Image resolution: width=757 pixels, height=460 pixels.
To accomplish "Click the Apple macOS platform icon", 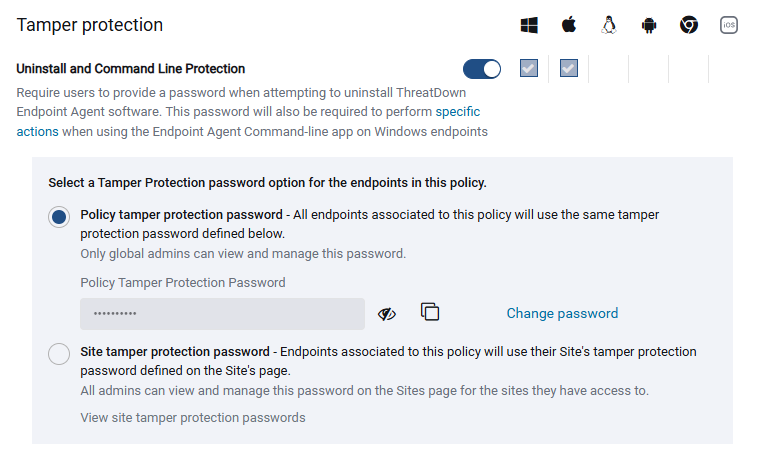I will tap(569, 24).
